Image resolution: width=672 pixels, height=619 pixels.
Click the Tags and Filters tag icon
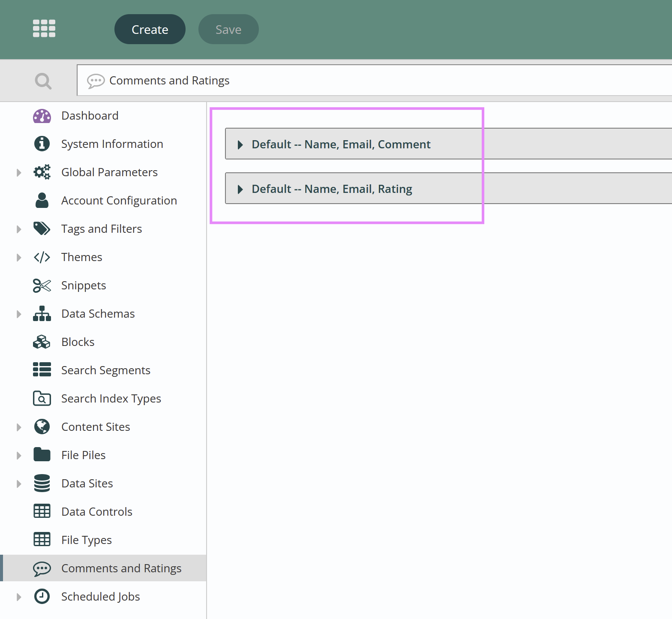click(42, 228)
